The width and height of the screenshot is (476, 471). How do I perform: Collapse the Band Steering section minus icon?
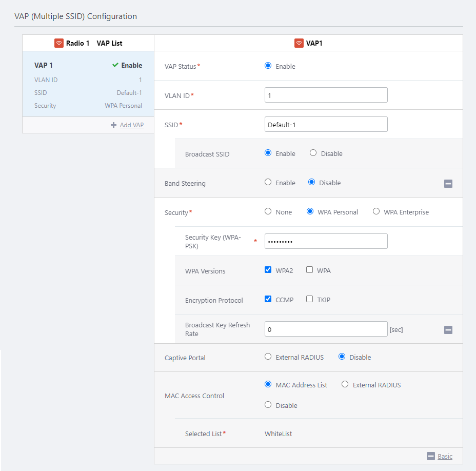pos(448,183)
